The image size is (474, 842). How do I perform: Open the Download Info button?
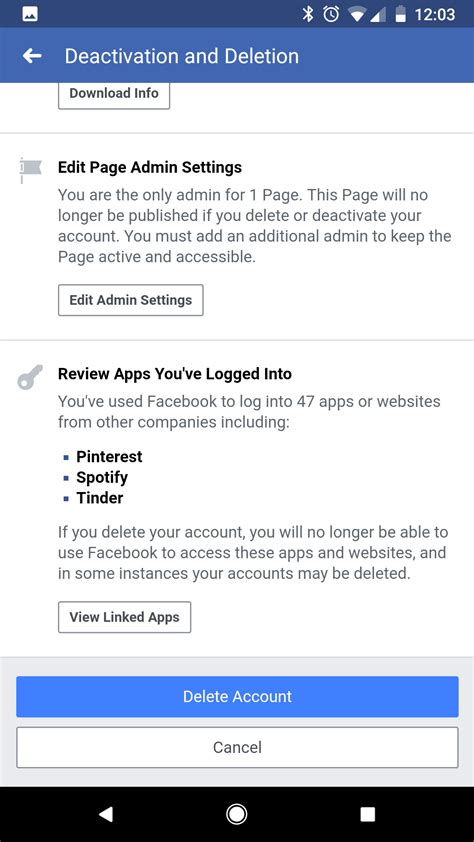(114, 93)
